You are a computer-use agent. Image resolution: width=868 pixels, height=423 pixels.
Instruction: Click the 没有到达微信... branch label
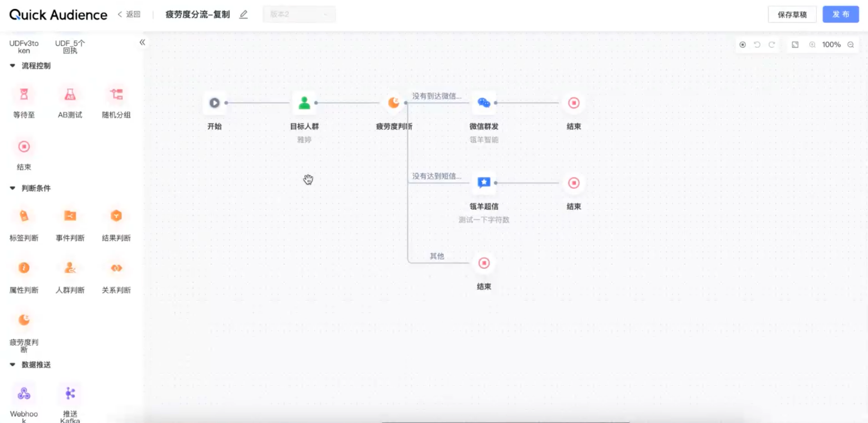tap(437, 96)
